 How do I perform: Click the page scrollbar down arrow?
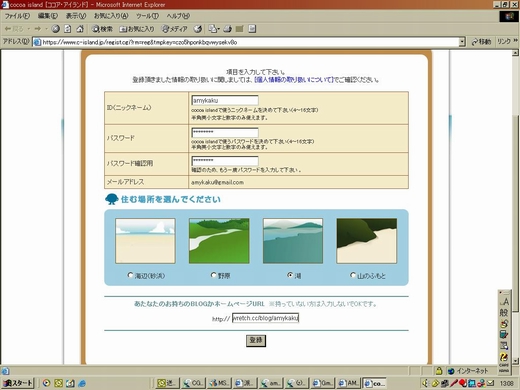(516, 361)
